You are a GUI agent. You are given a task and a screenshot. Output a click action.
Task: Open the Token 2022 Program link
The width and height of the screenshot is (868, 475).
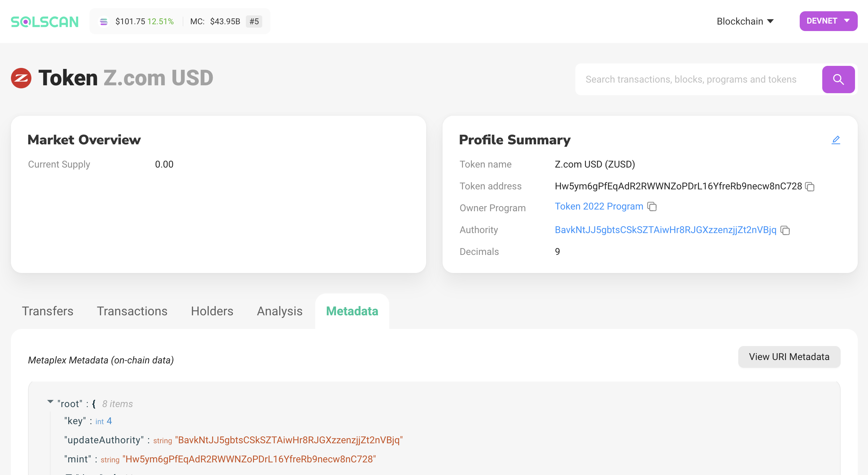point(599,206)
